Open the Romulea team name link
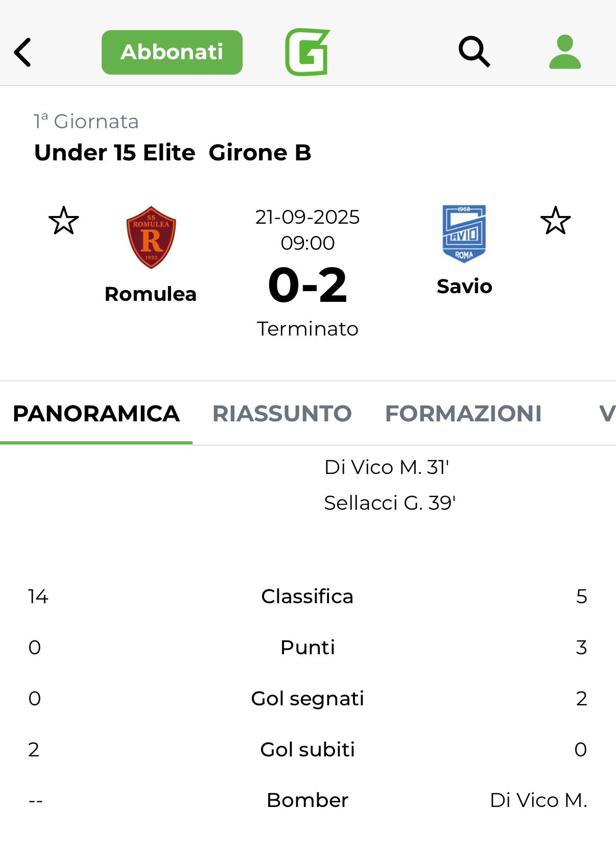The image size is (616, 856). click(x=151, y=294)
